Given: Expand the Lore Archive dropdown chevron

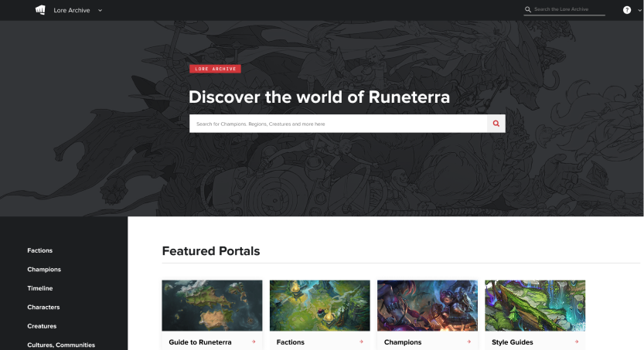Looking at the screenshot, I should tap(100, 11).
